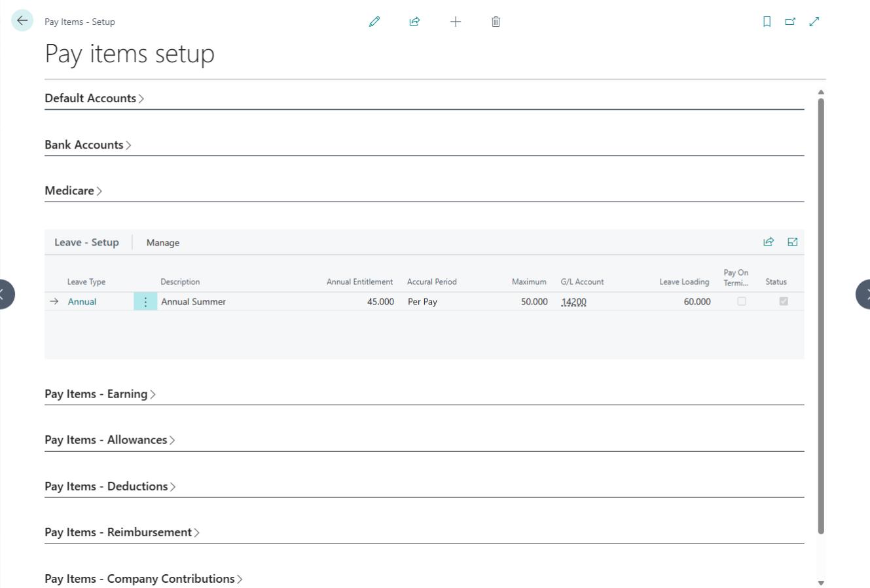Viewport: 870px width, 588px height.
Task: Toggle the Status checkbox for Annual
Action: pos(784,302)
